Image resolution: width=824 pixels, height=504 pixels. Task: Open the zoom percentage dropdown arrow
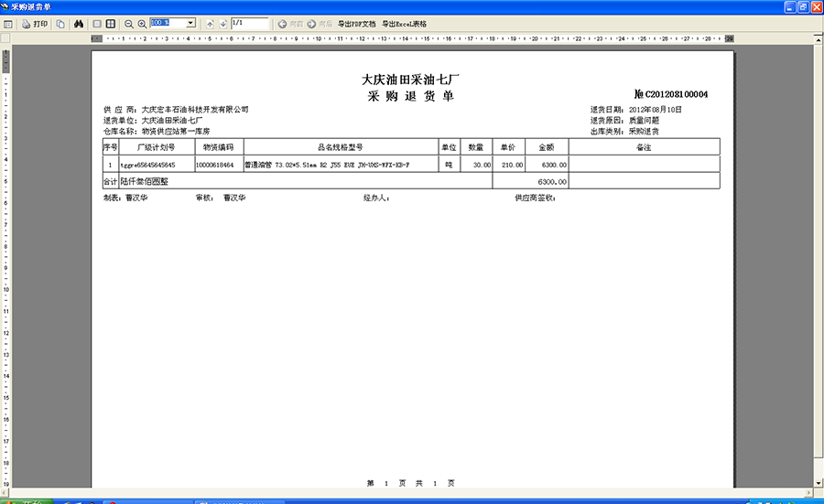pos(190,23)
